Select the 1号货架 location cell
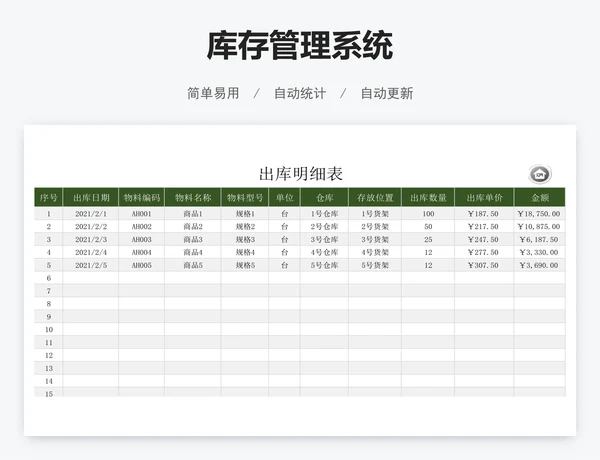This screenshot has width=600, height=460. point(375,214)
